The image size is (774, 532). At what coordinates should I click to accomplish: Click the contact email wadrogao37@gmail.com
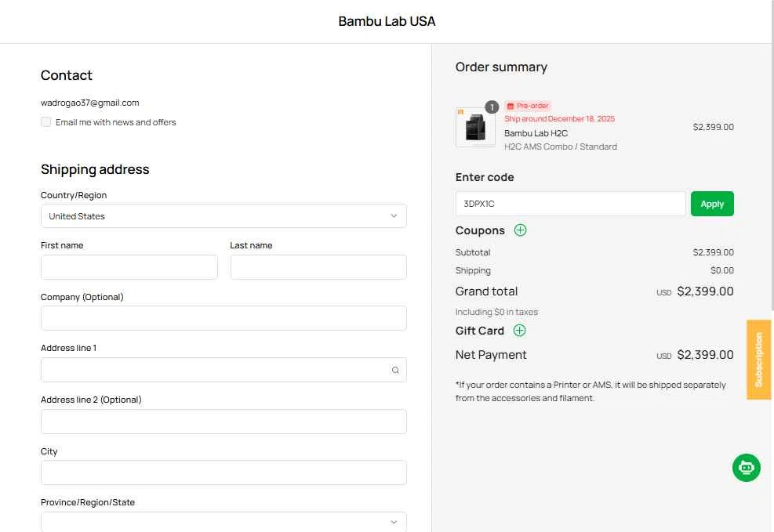coord(90,103)
